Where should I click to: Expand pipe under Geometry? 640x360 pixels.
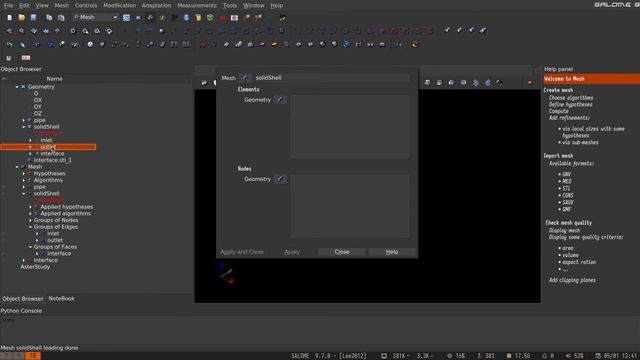pos(24,120)
